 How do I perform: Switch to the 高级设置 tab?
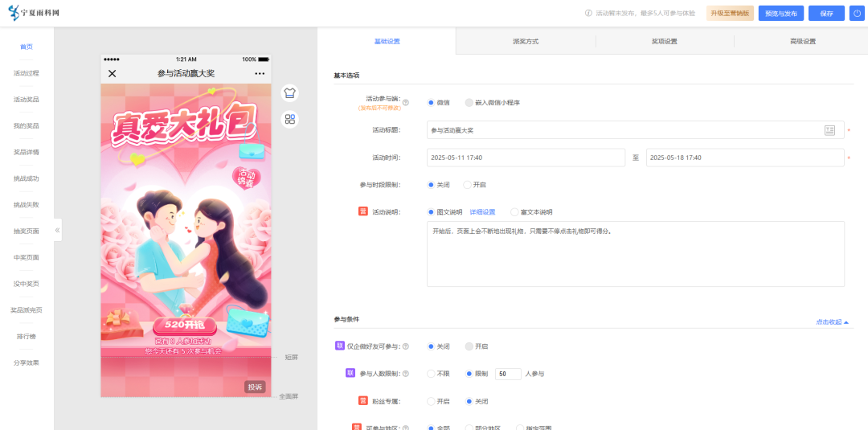click(803, 41)
